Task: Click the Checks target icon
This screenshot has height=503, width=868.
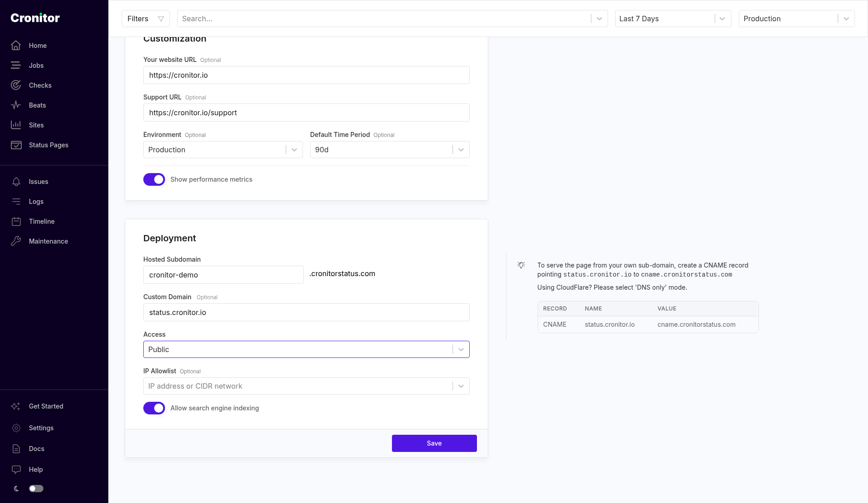Action: tap(16, 85)
